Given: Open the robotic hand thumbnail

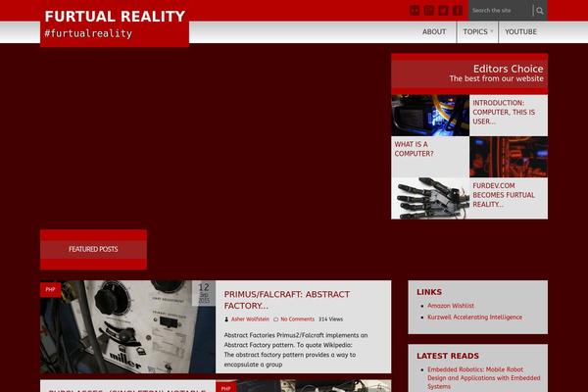Looking at the screenshot, I should pos(430,198).
